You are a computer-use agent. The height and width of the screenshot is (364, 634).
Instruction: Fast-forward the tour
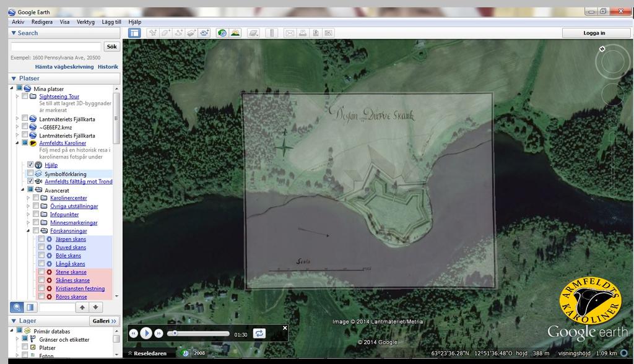pos(159,334)
